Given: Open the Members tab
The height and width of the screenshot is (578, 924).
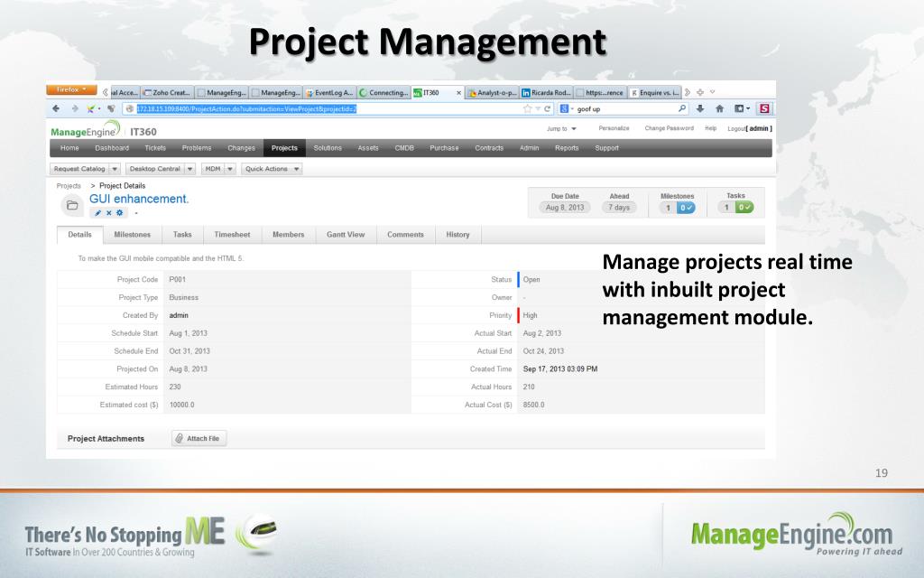Looking at the screenshot, I should click(288, 235).
